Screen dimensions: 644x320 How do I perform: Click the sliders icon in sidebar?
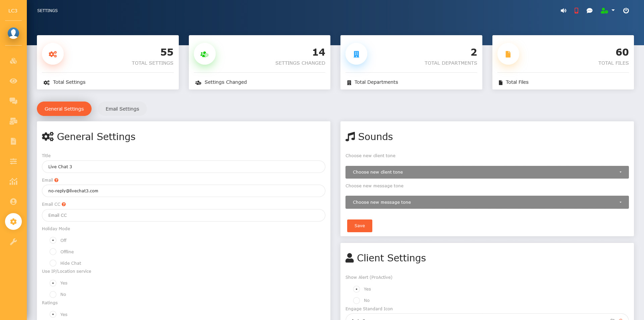(13, 161)
